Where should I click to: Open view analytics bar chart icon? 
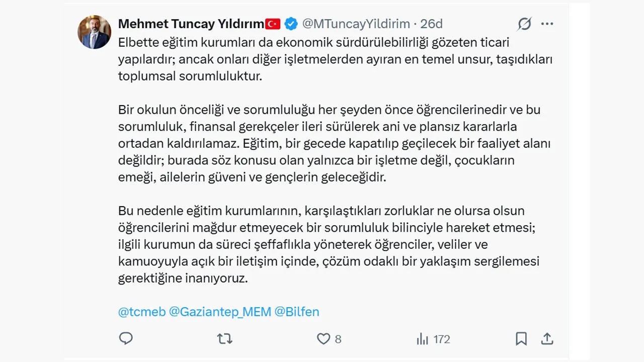click(422, 339)
